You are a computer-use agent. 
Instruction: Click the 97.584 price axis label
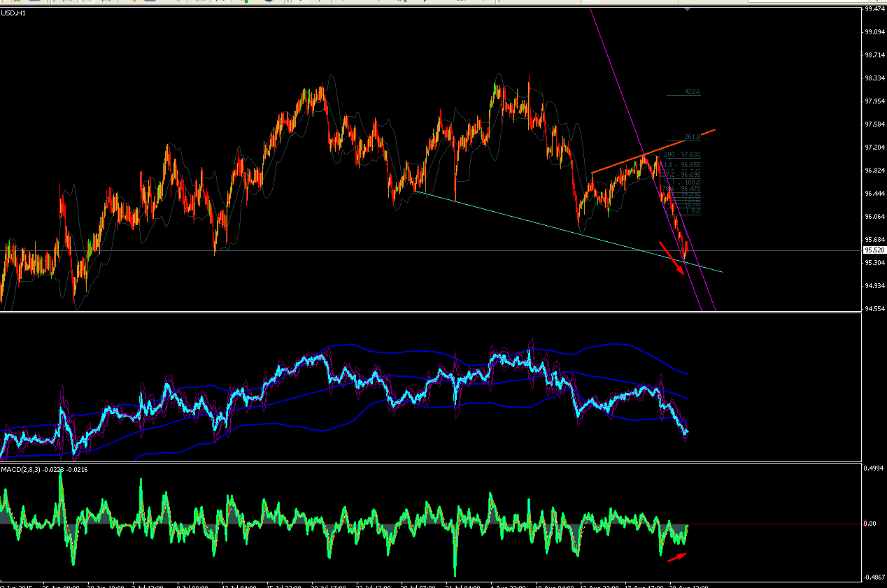(x=874, y=124)
